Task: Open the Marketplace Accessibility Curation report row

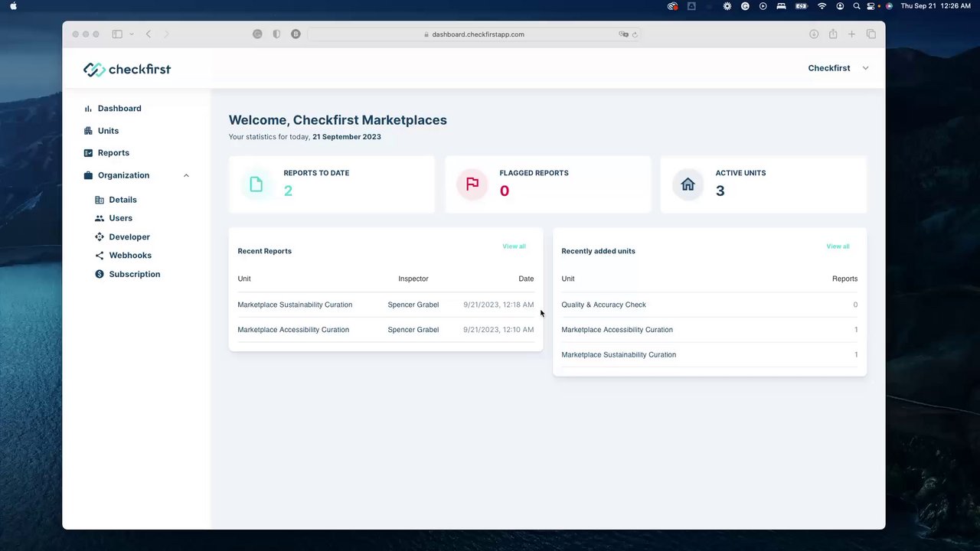Action: click(x=386, y=330)
